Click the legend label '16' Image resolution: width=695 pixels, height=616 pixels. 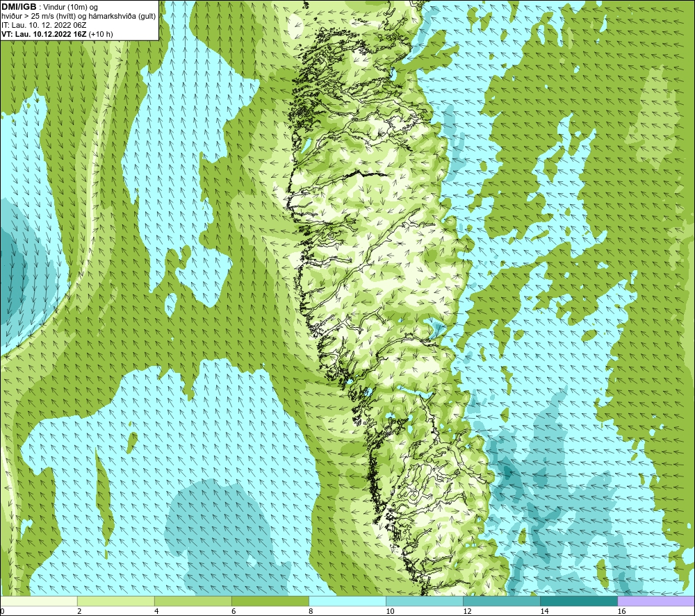(x=621, y=611)
